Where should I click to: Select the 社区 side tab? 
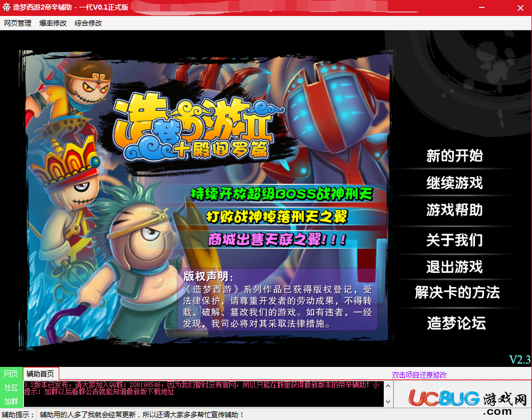click(x=11, y=387)
